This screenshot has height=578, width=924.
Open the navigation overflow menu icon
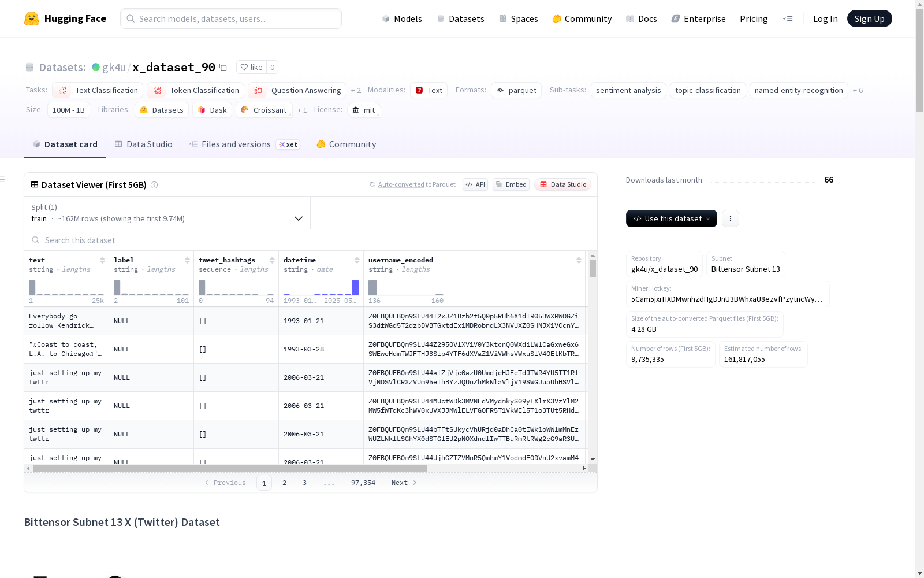pyautogui.click(x=787, y=18)
